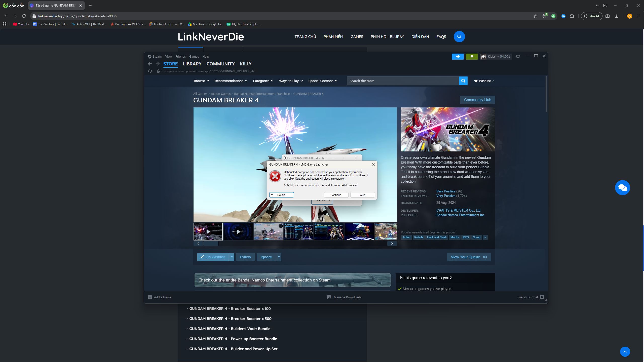Open the Ways to Play dropdown
This screenshot has width=644, height=362.
tap(291, 81)
